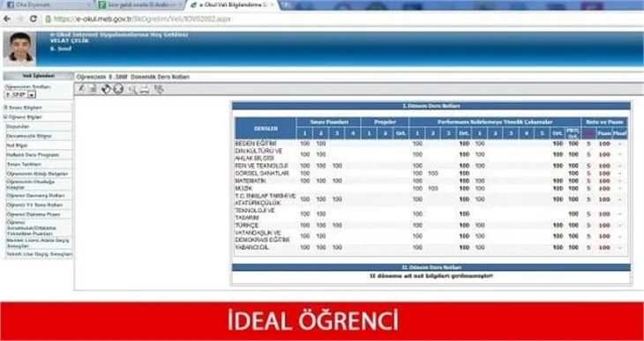Image resolution: width=644 pixels, height=341 pixels.
Task: Click the MATEMATİK third exam score 100
Action: coord(337,181)
